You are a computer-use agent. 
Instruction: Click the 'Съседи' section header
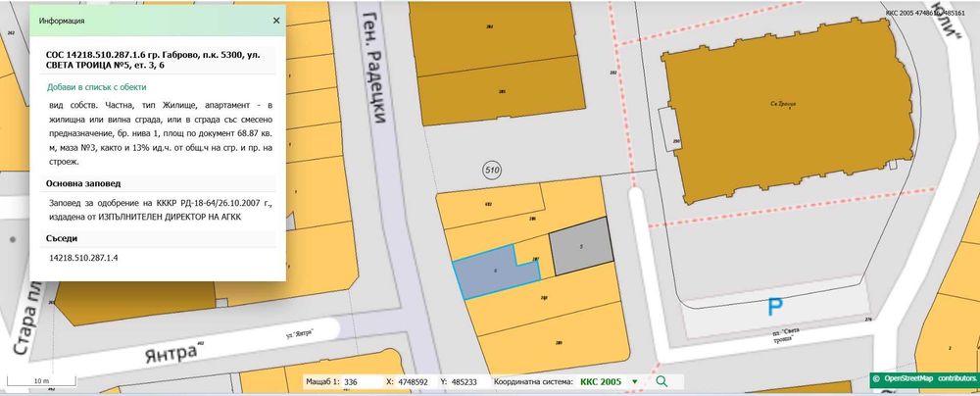62,238
